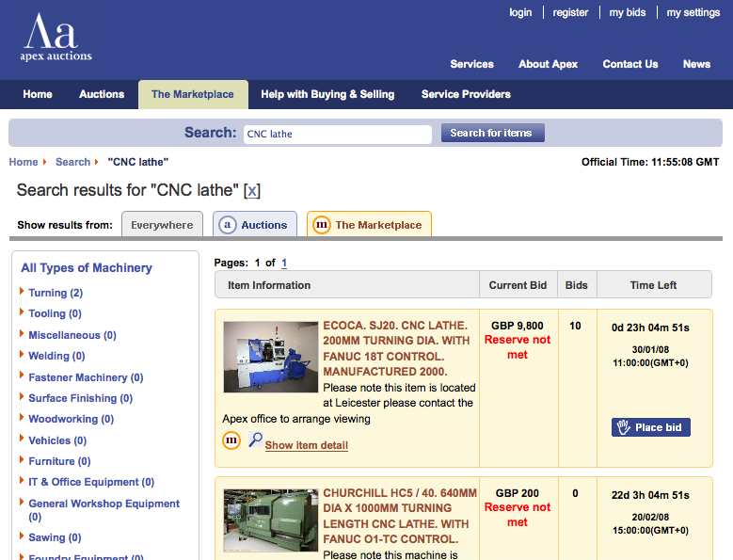Click the red arrow beside Welding category
The height and width of the screenshot is (560, 733).
coord(22,354)
